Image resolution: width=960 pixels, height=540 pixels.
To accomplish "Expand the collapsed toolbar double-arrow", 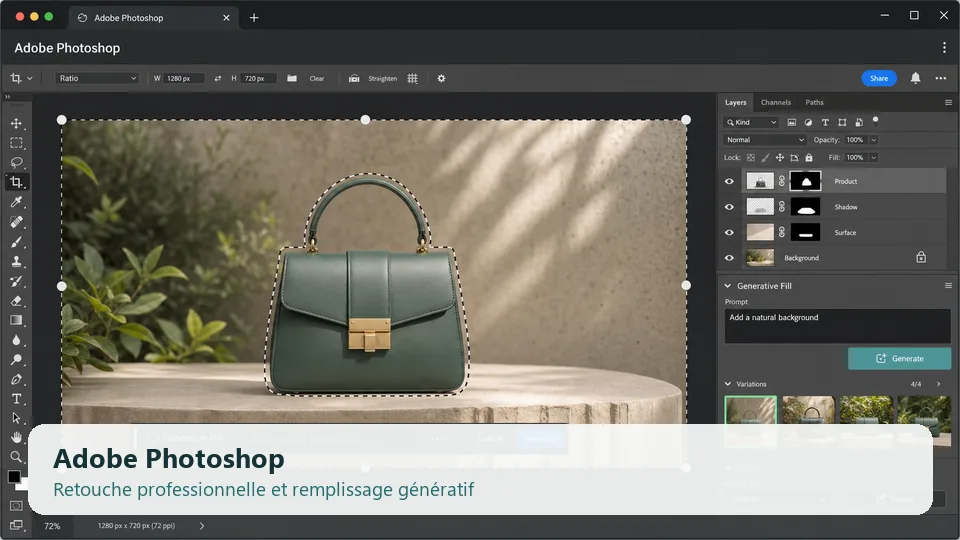I will [7, 97].
